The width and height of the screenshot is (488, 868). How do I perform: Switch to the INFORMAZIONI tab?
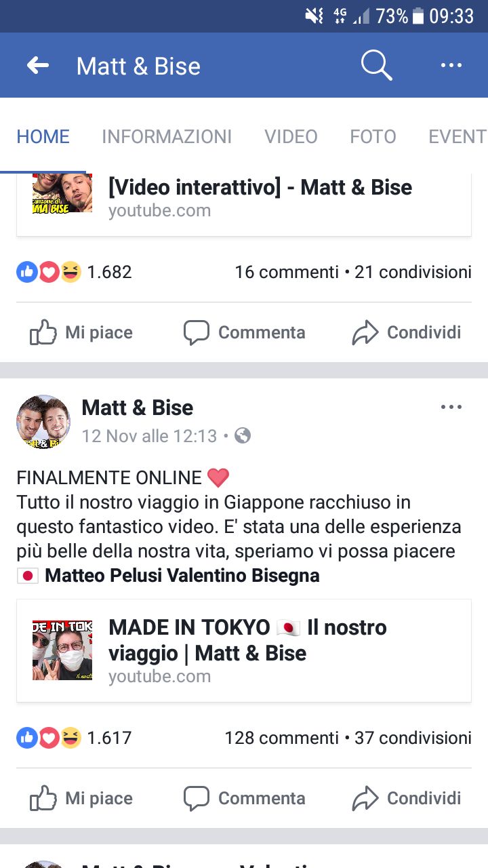click(167, 136)
